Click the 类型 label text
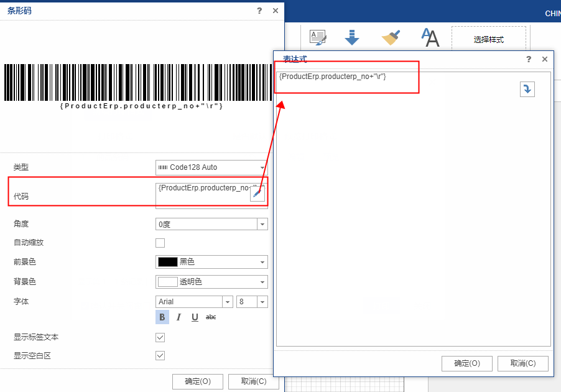 coord(21,167)
